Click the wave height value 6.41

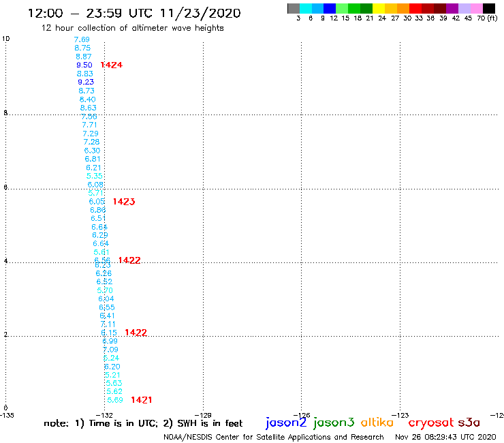click(107, 316)
